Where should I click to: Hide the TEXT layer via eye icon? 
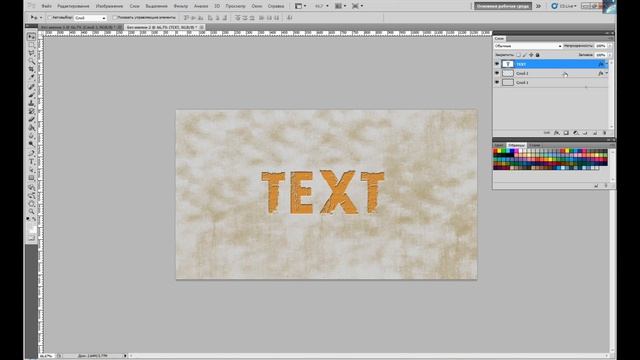497,64
